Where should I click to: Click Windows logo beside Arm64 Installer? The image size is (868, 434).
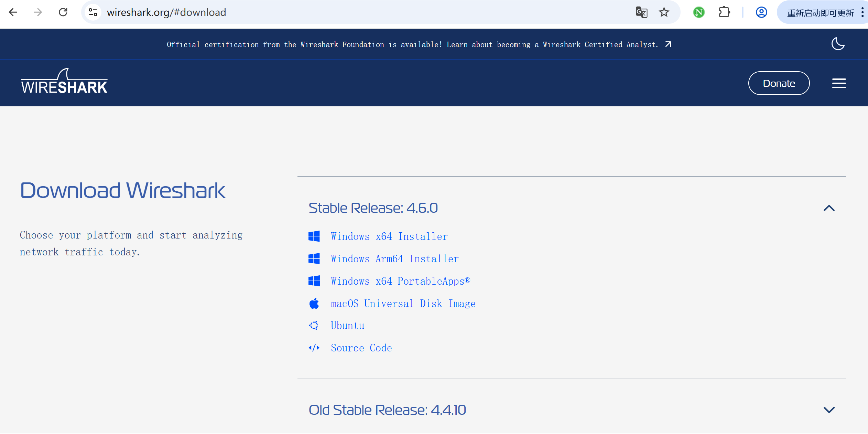tap(314, 259)
